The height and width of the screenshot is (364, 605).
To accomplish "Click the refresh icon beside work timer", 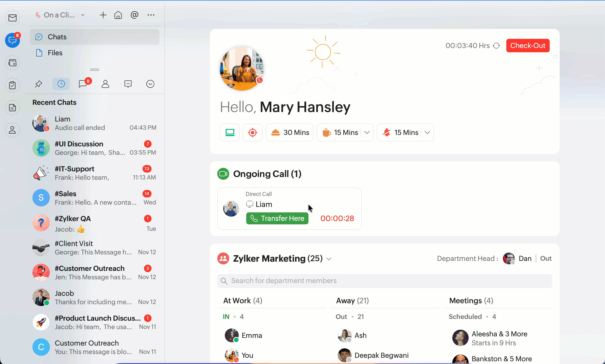I will click(x=496, y=46).
